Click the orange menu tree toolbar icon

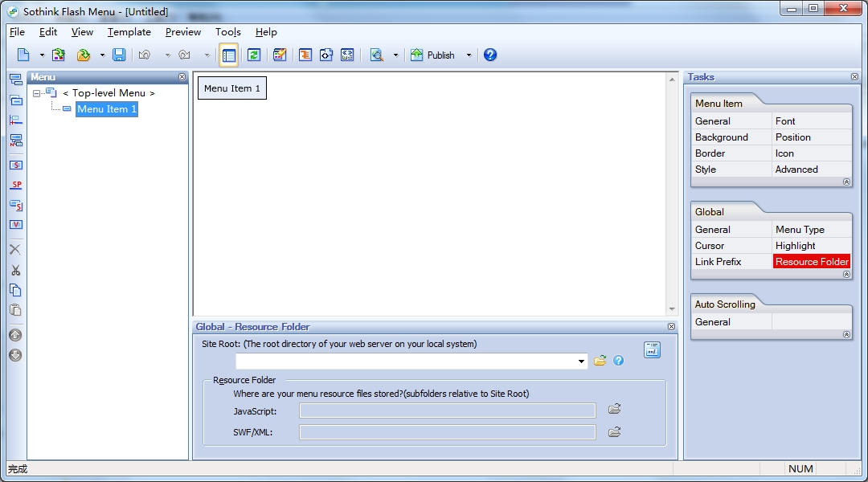click(x=305, y=55)
